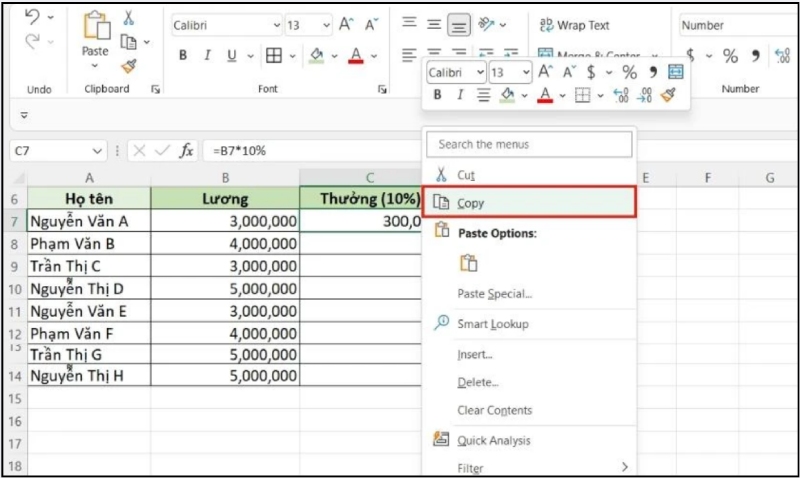800x478 pixels.
Task: Open the ribbon font size dropdown showing 13
Action: click(x=325, y=25)
